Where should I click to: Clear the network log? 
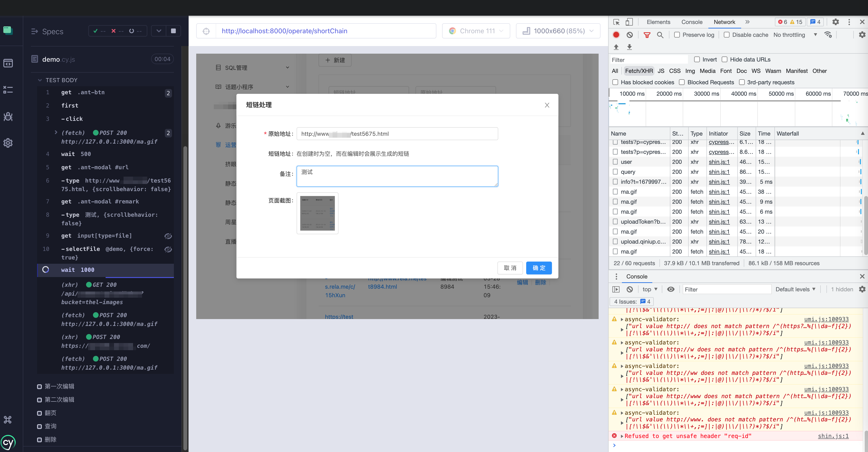(x=630, y=35)
